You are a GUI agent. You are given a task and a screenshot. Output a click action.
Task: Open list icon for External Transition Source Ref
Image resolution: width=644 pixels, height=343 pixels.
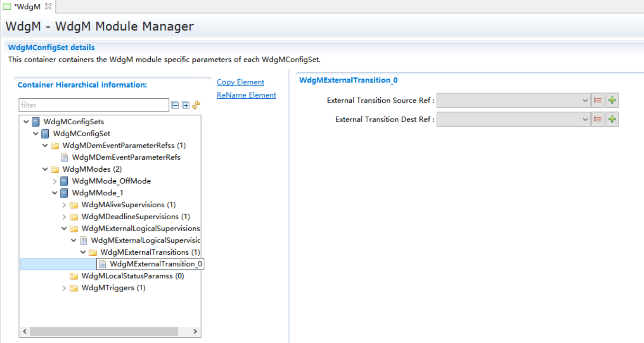pyautogui.click(x=598, y=101)
